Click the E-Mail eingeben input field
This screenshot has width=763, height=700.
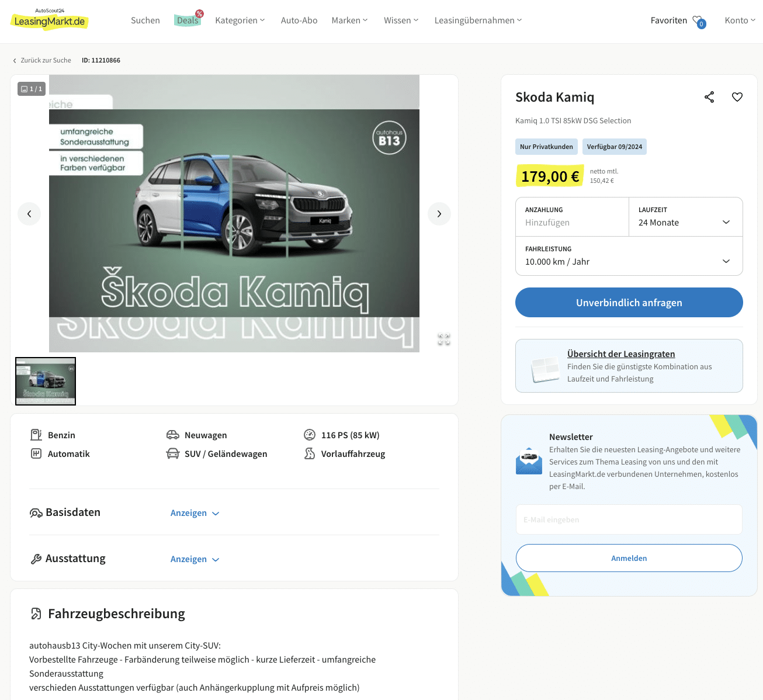(x=629, y=519)
